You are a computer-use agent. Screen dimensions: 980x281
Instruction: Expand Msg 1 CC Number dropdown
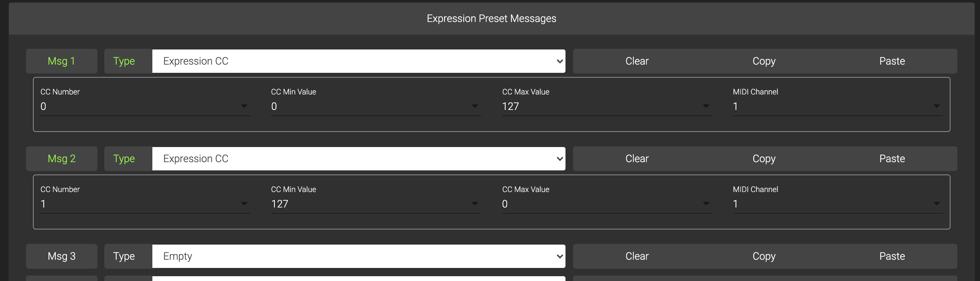[x=145, y=106]
